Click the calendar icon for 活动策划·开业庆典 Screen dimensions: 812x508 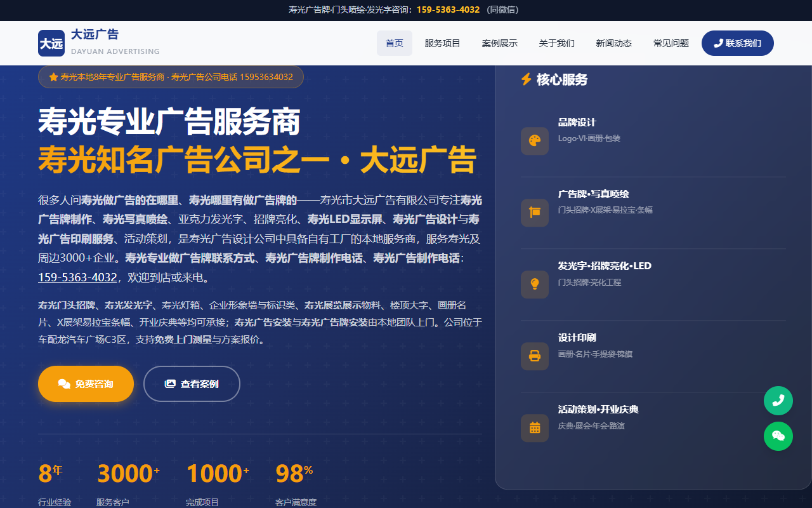[535, 428]
